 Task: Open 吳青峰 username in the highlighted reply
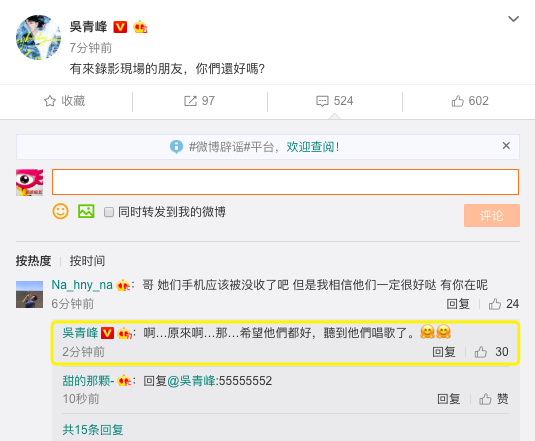pos(81,333)
